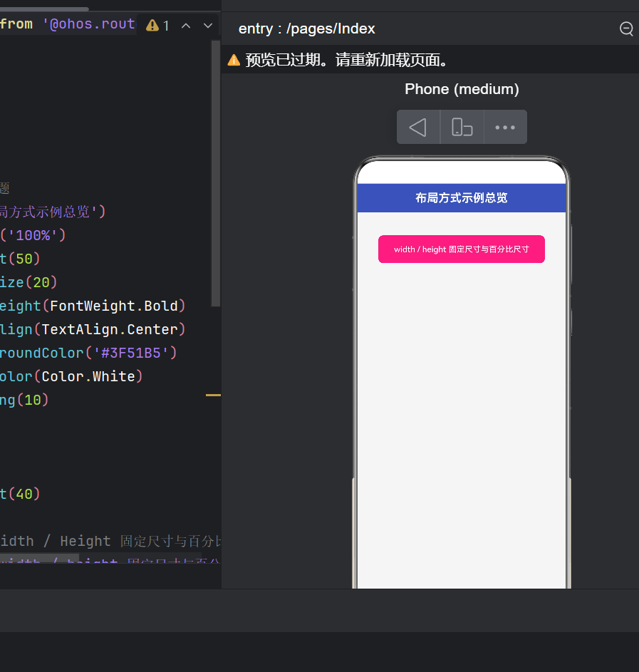
Task: Go to next highlighted problem arrow
Action: (208, 26)
